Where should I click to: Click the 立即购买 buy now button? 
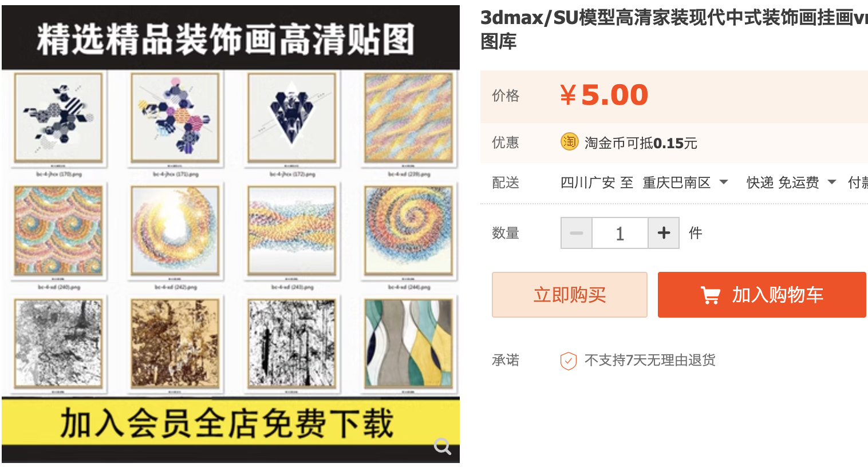point(570,295)
